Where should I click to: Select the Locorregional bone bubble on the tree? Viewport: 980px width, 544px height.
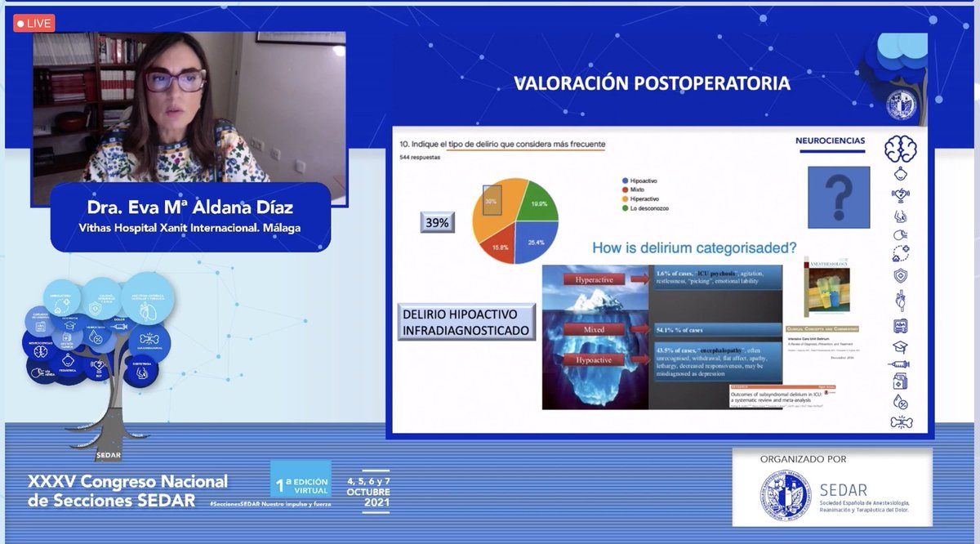(149, 341)
